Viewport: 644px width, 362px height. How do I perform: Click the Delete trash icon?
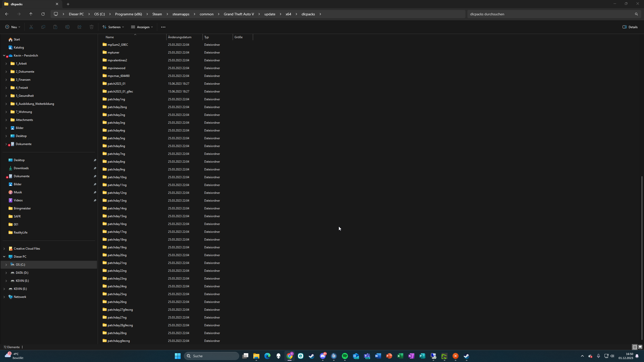pyautogui.click(x=92, y=27)
